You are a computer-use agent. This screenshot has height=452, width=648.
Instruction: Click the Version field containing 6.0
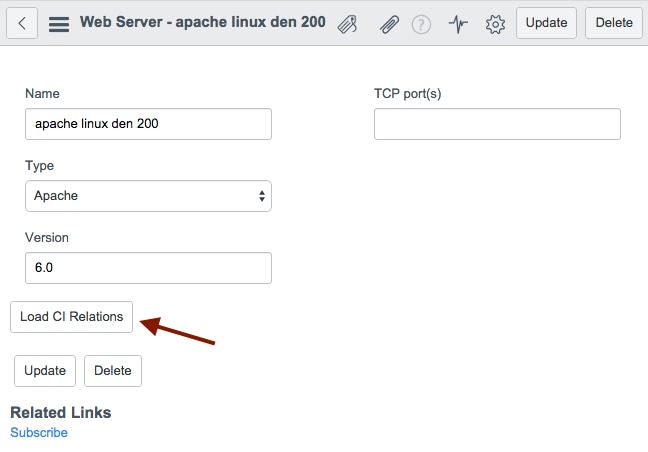(148, 268)
